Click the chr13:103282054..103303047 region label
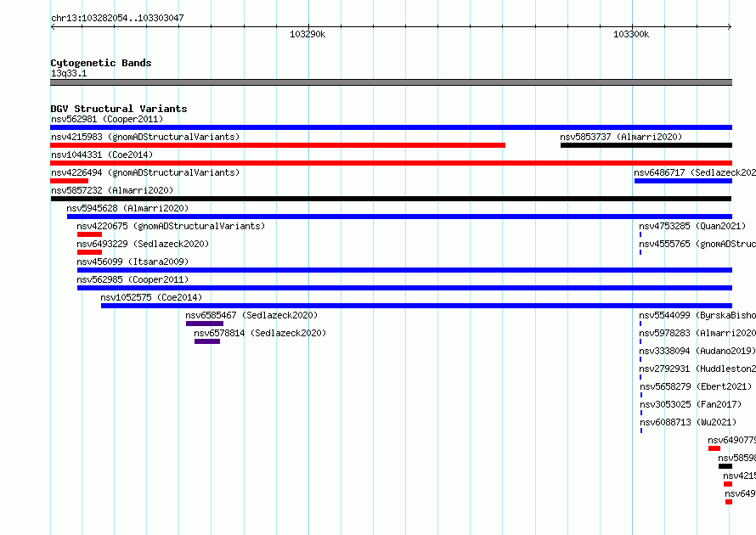The width and height of the screenshot is (756, 535). [x=117, y=18]
